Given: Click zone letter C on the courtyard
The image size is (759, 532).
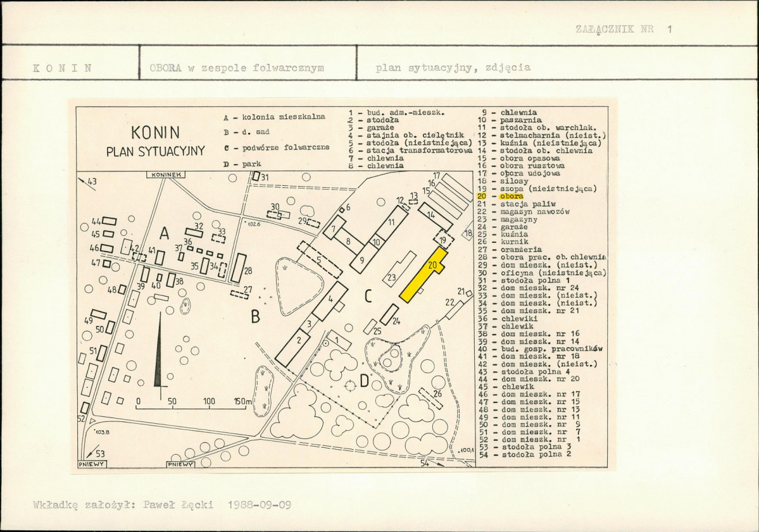Looking at the screenshot, I should pos(368,296).
